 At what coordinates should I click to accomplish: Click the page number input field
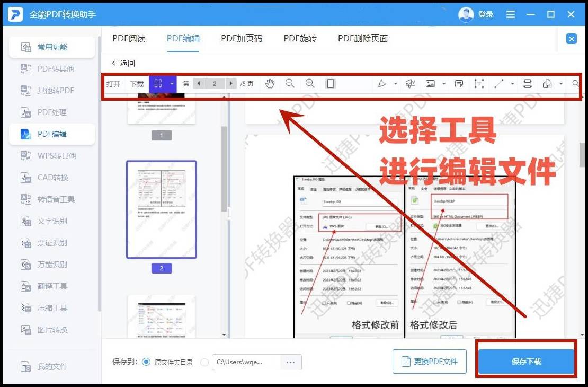coord(215,83)
